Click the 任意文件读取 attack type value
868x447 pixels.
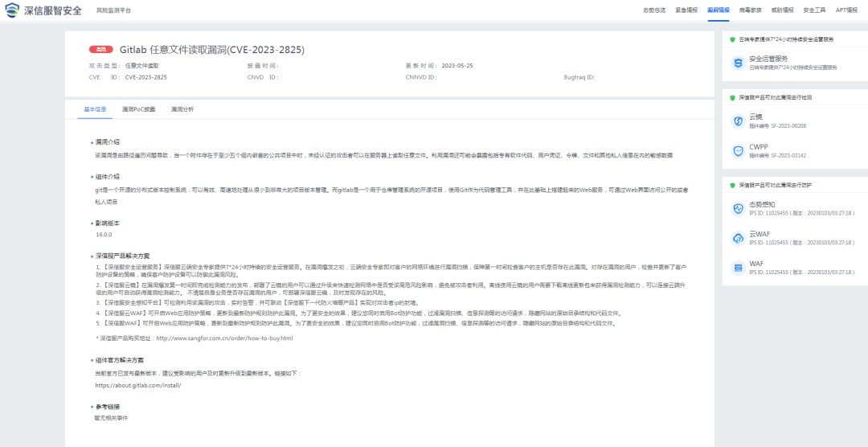point(141,65)
